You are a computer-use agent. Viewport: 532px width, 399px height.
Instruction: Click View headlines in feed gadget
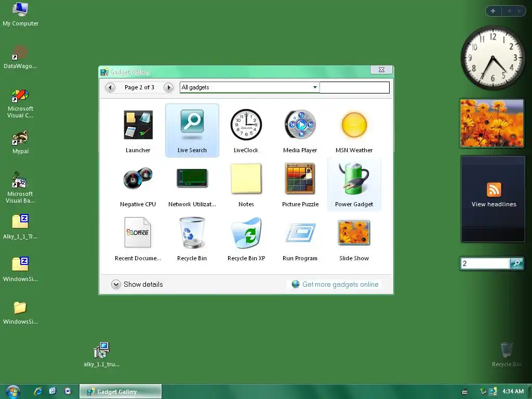point(494,204)
